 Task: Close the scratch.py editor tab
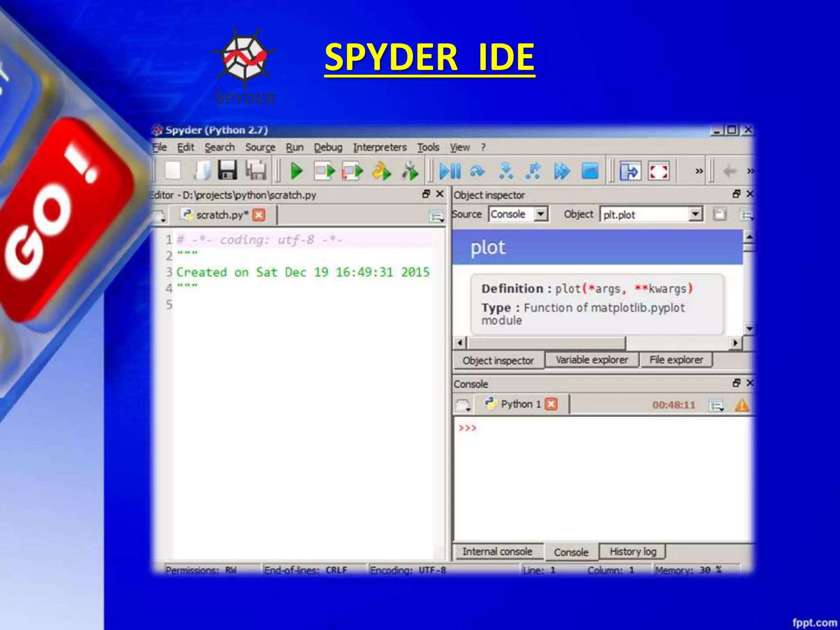[x=259, y=215]
